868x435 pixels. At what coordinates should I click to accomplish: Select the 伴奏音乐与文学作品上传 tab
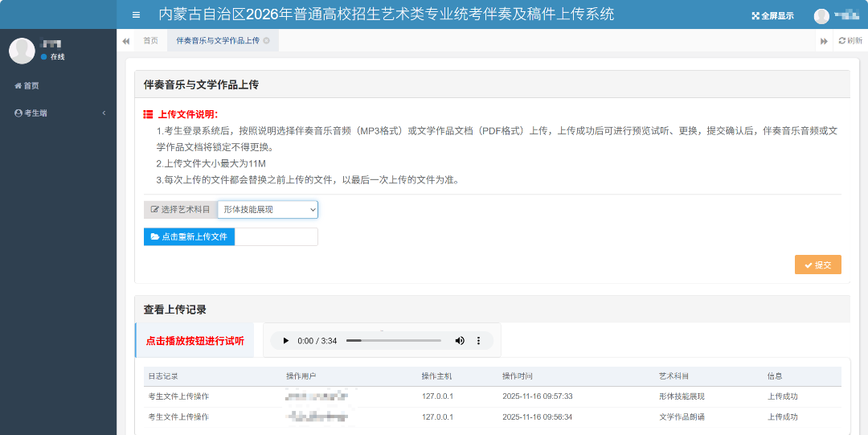point(218,40)
